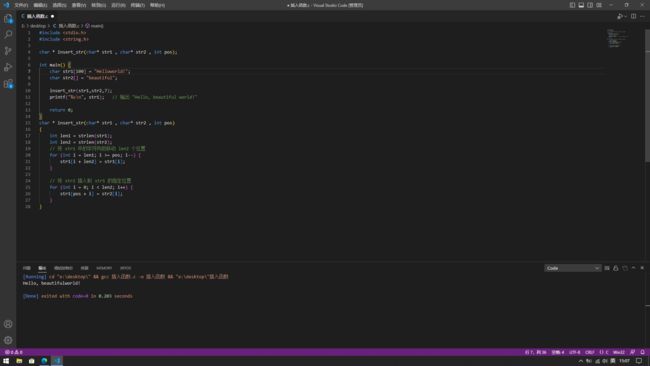Switch to the Debug Console panel tab
650x366 pixels.
pyautogui.click(x=63, y=268)
